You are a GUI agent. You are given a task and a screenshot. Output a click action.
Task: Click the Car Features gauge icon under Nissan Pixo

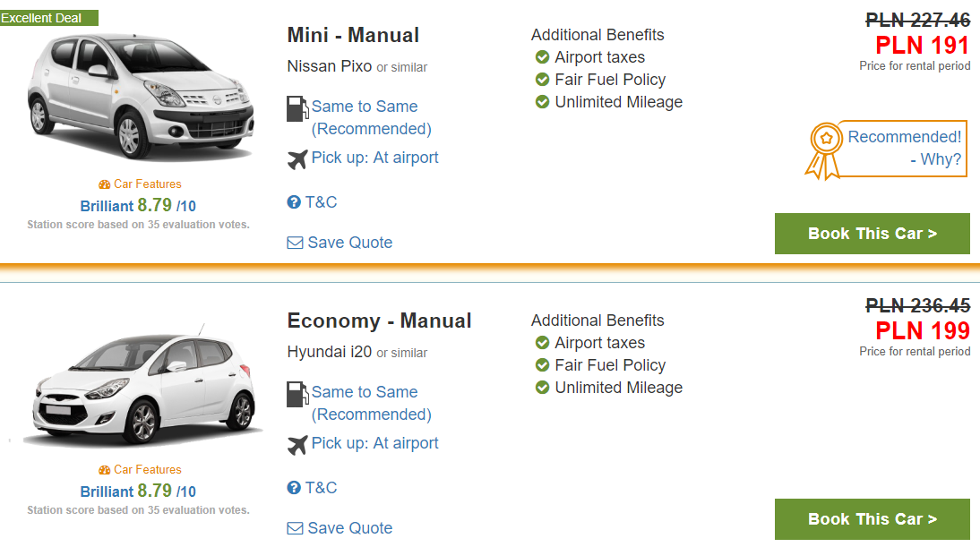point(105,184)
